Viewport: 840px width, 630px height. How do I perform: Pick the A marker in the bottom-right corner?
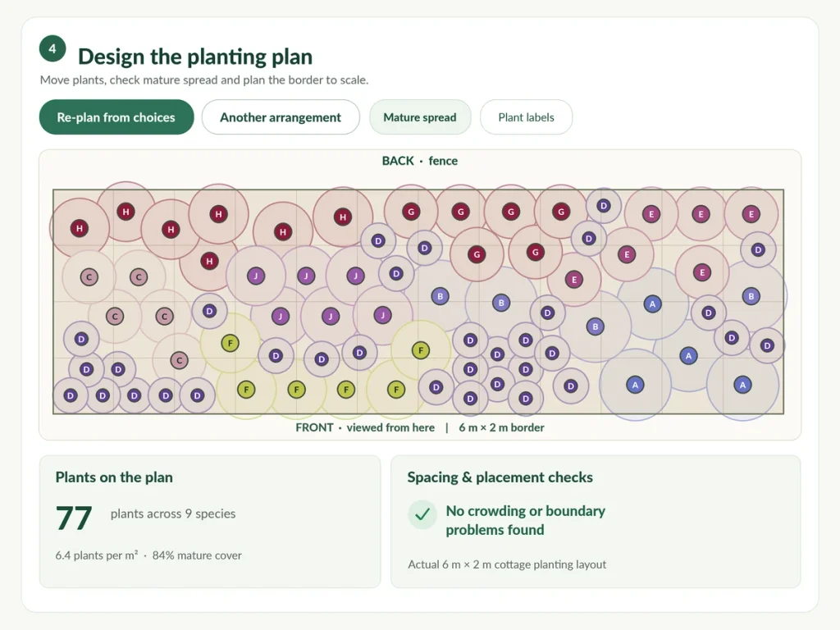tap(742, 385)
